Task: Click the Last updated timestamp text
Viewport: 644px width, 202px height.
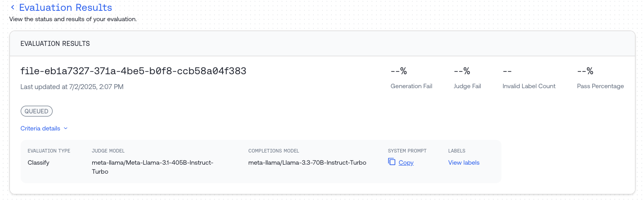Action: pyautogui.click(x=72, y=86)
